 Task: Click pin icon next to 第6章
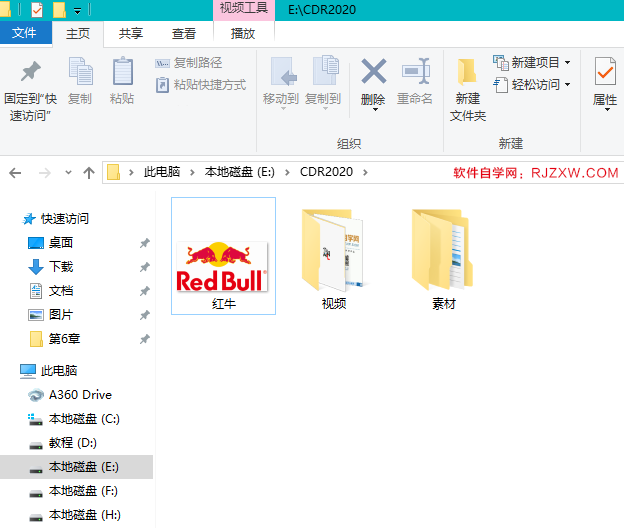[144, 339]
